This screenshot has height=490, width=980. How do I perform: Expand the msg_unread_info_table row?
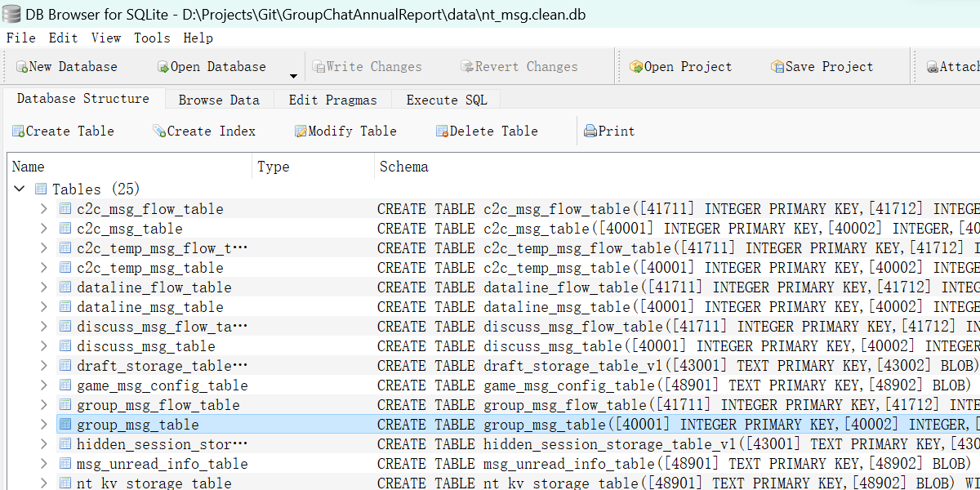[44, 464]
